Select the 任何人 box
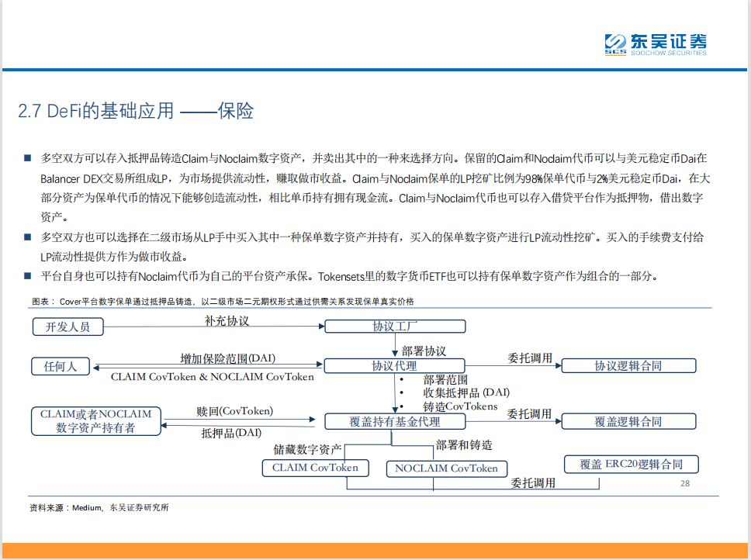Image resolution: width=751 pixels, height=560 pixels. [60, 365]
